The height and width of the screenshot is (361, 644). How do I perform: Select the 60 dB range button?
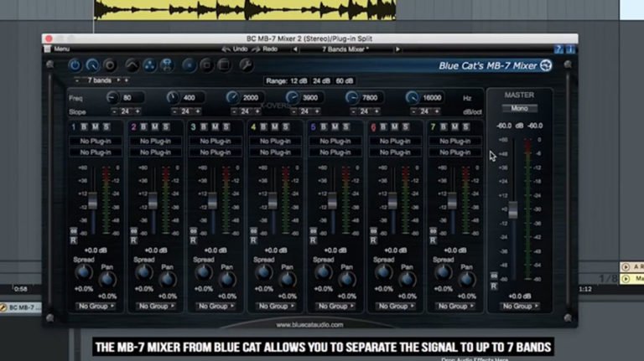(x=344, y=80)
